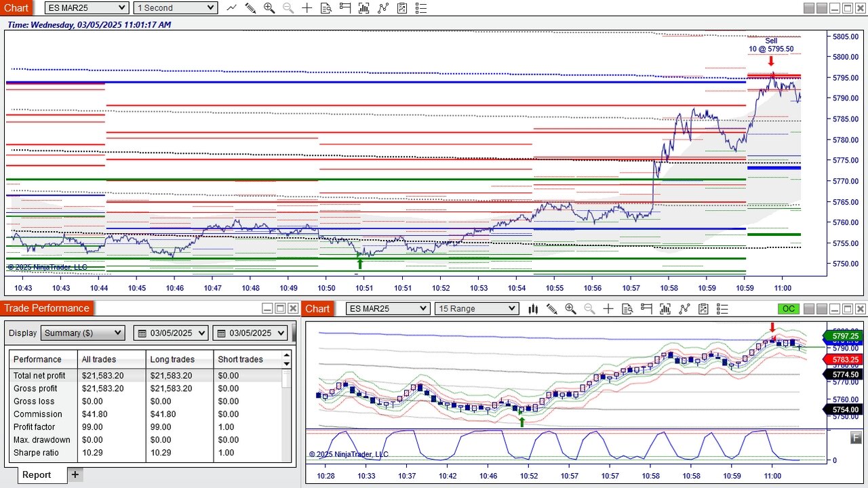Image resolution: width=868 pixels, height=488 pixels.
Task: Open Data Series on 15 Range chart
Action: pos(665,309)
